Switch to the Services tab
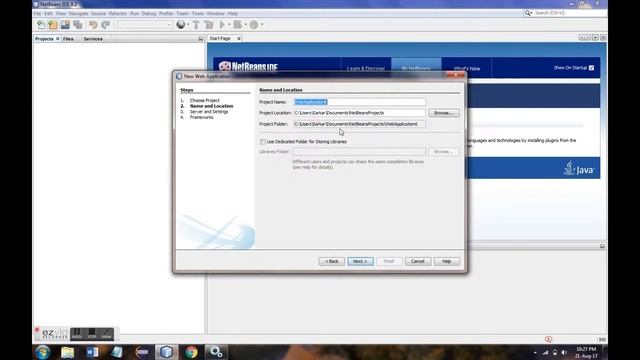 tap(93, 39)
